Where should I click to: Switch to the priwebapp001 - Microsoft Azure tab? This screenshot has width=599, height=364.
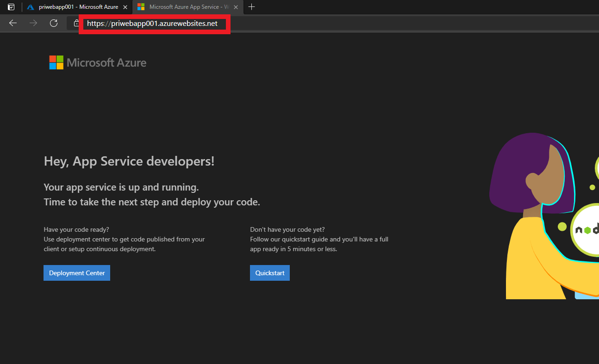78,7
